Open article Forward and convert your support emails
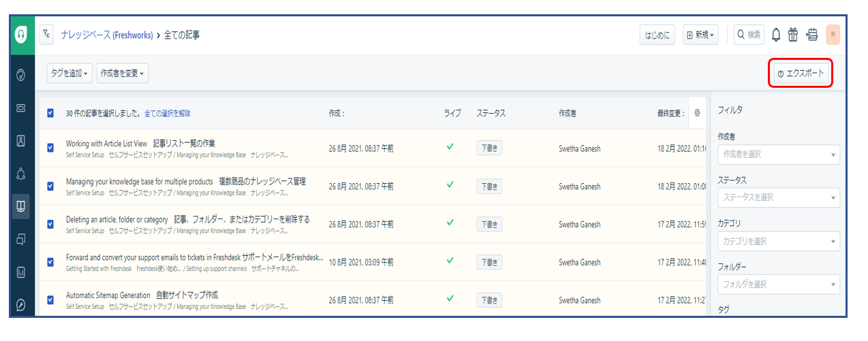 pos(194,257)
